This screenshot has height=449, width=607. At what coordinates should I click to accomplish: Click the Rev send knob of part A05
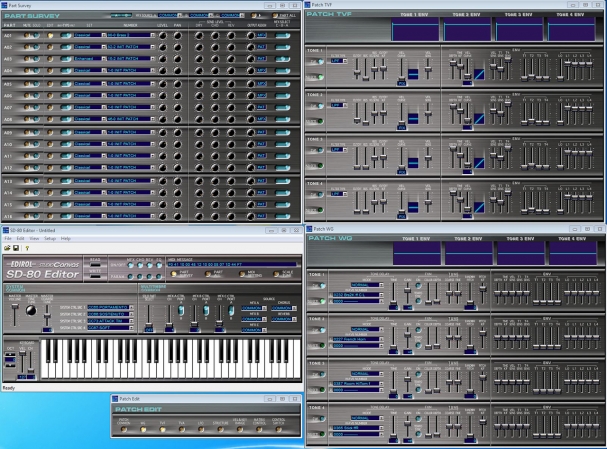click(231, 84)
